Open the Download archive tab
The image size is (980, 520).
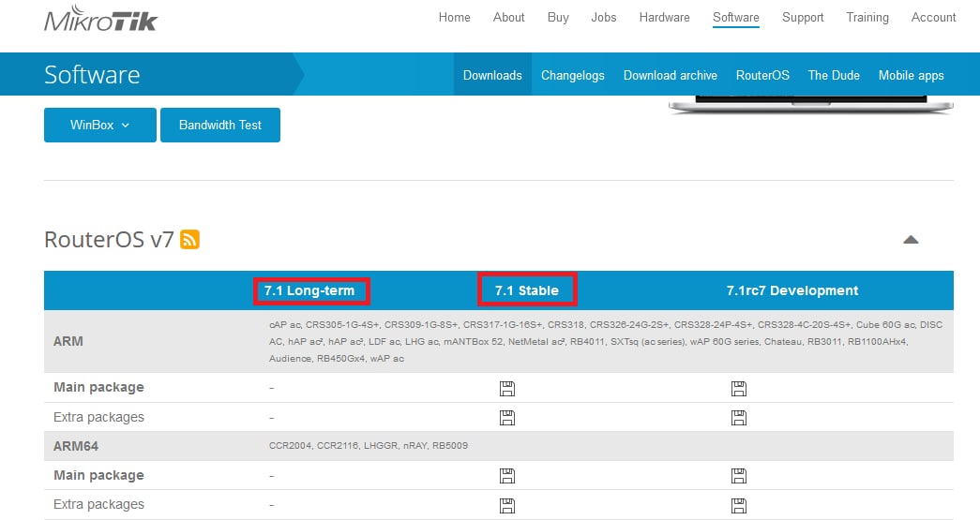670,75
